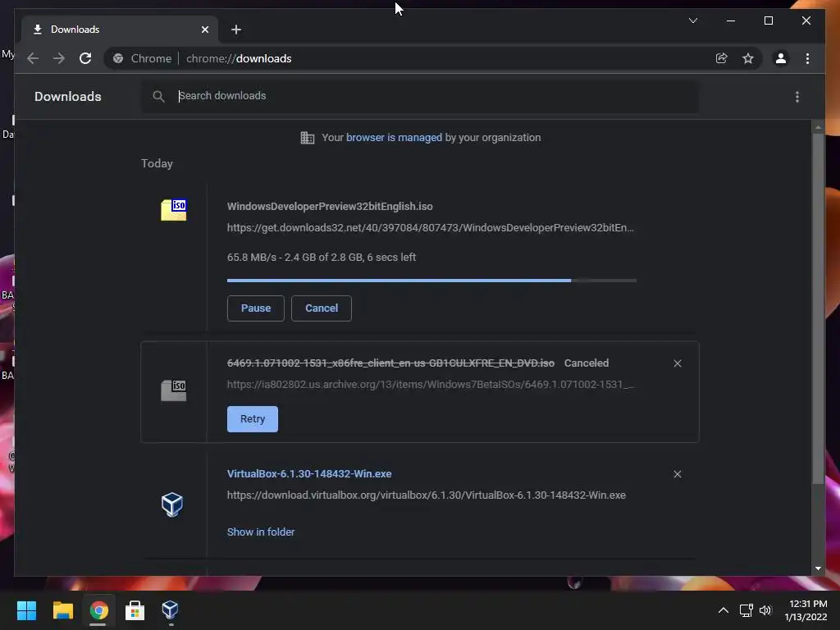The width and height of the screenshot is (840, 630).
Task: Reload the Downloads page
Action: tap(85, 58)
